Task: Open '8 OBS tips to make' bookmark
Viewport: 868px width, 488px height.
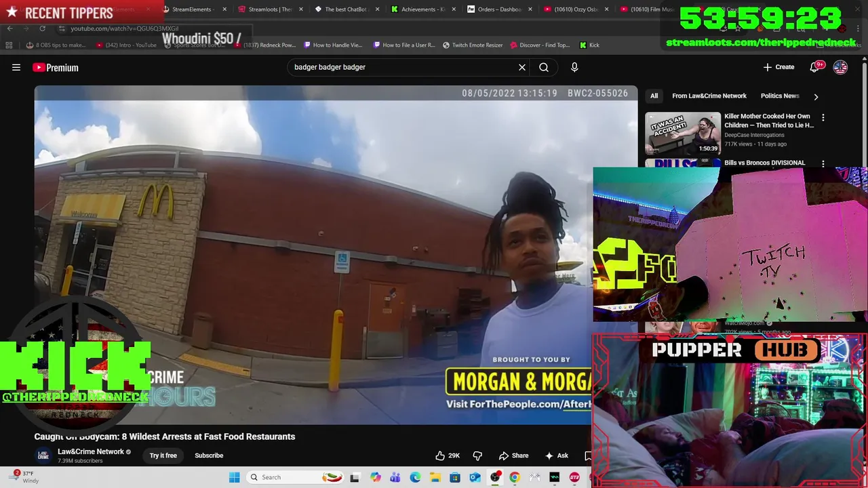Action: coord(56,45)
